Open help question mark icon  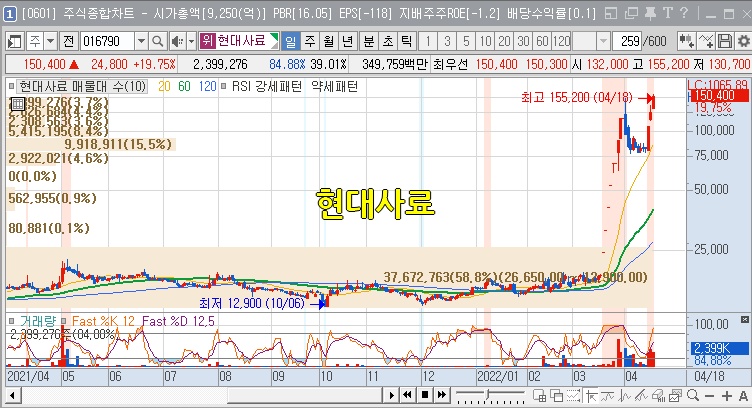pyautogui.click(x=684, y=13)
